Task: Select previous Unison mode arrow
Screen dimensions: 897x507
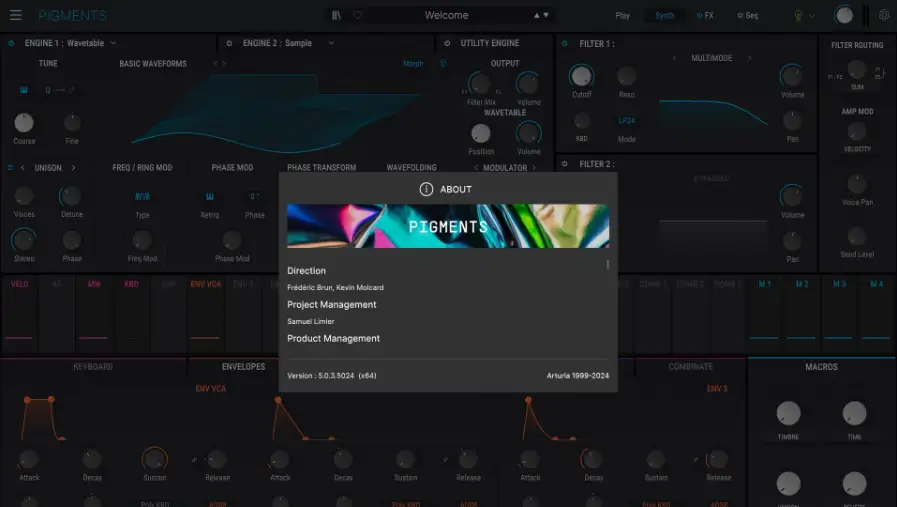Action: [x=22, y=168]
